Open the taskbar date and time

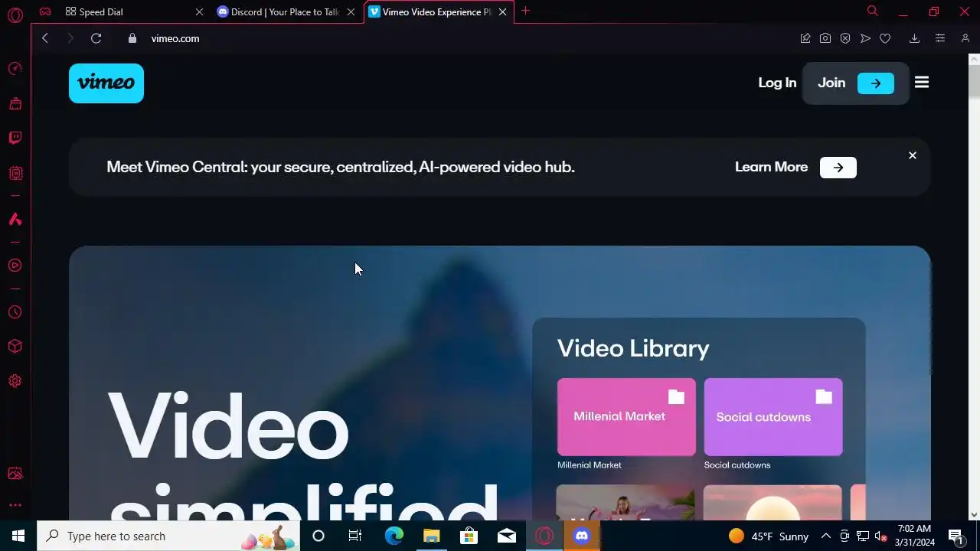915,536
